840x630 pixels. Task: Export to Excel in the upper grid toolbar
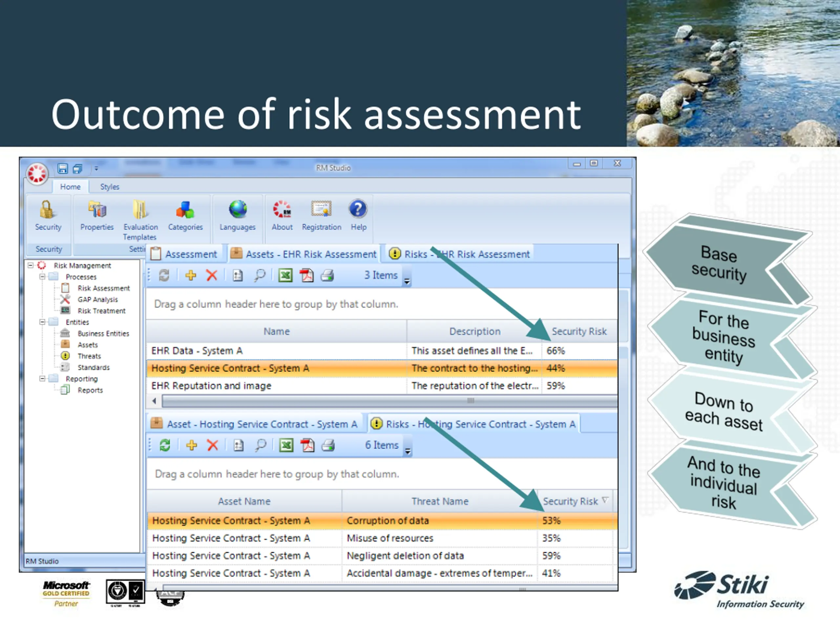(x=285, y=275)
